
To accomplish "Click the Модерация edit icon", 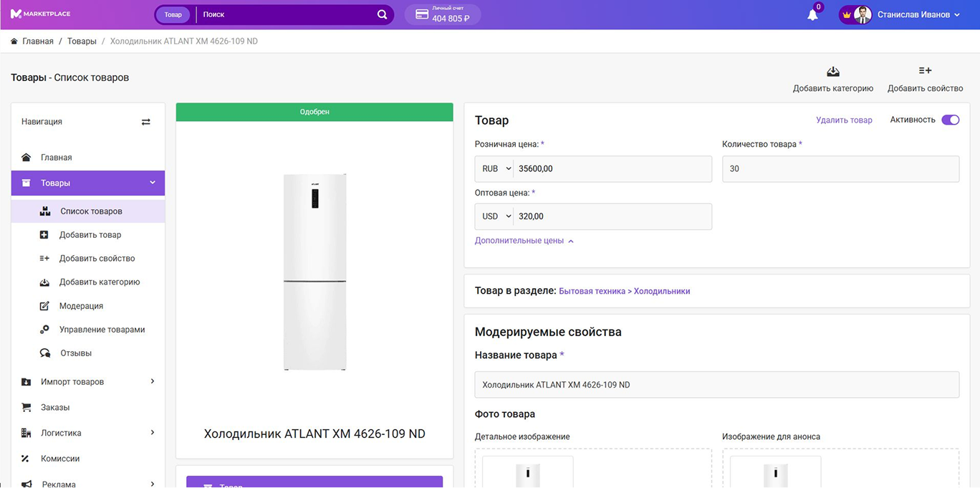I will pos(44,306).
